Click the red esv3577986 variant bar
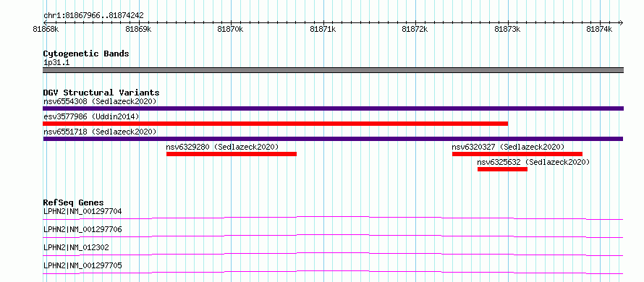 276,124
